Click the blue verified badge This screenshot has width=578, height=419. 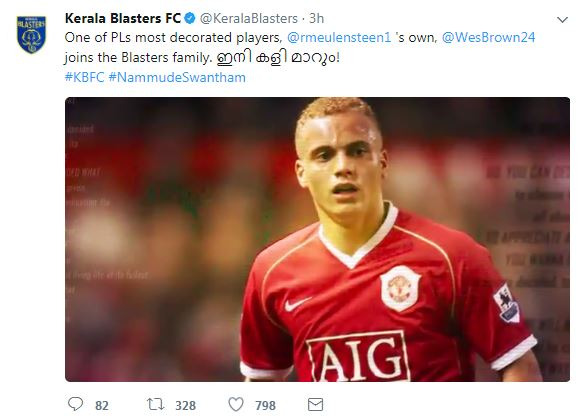pos(189,18)
